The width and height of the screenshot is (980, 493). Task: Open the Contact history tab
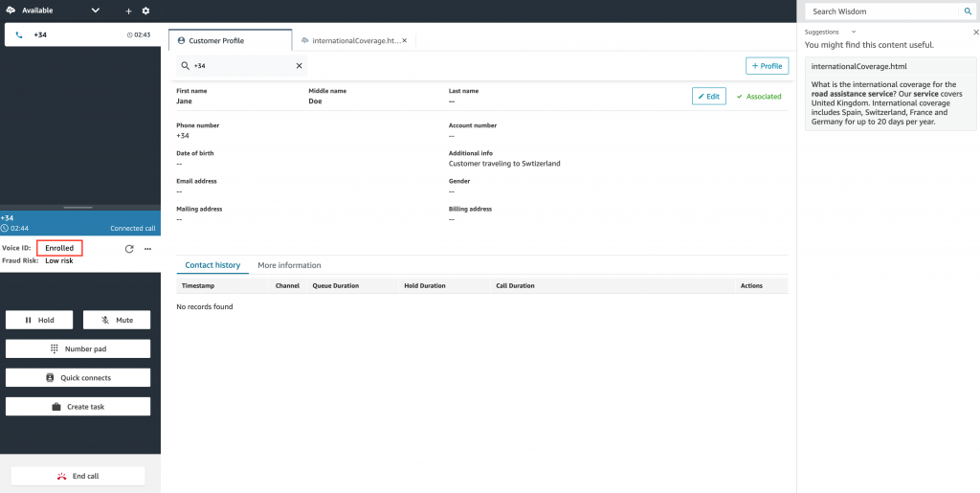212,265
